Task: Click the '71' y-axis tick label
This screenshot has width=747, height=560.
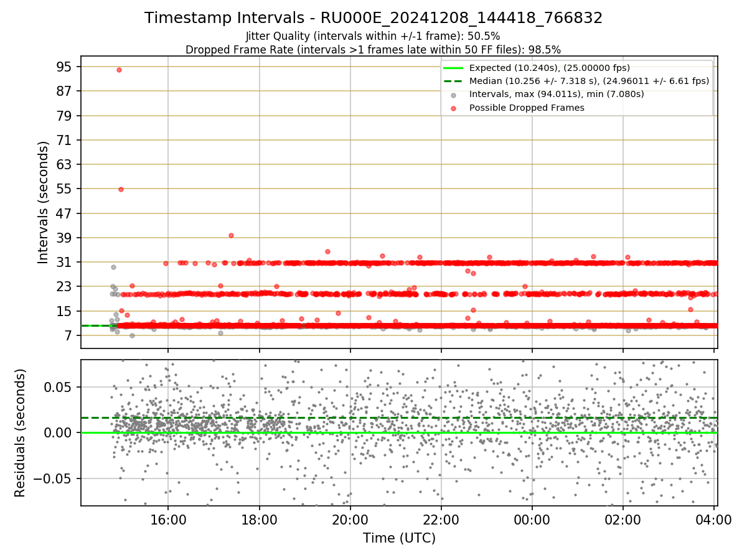Action: [x=65, y=140]
